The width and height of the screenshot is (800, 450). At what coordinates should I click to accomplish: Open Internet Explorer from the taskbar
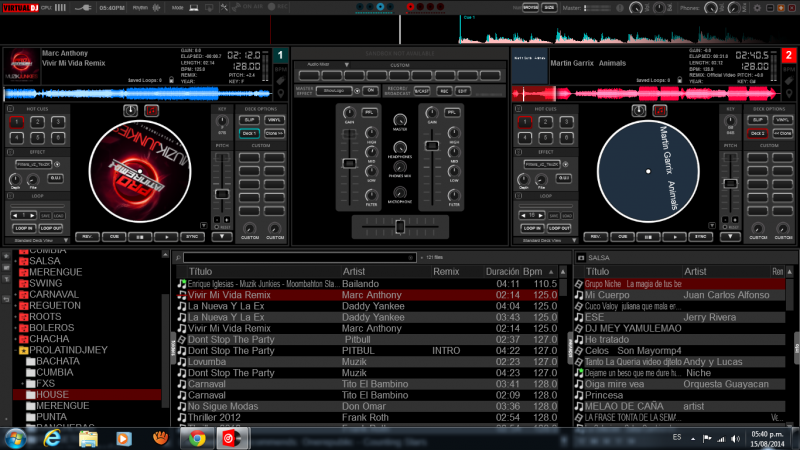(x=52, y=438)
